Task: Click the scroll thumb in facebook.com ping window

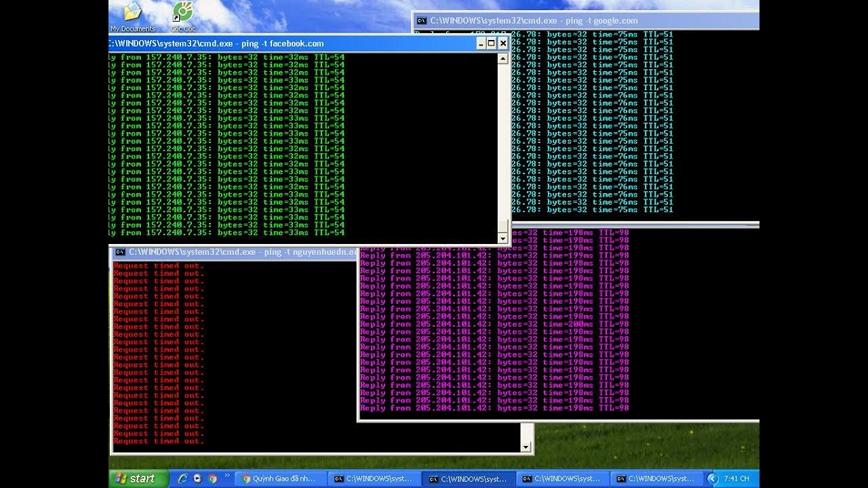Action: 502,226
